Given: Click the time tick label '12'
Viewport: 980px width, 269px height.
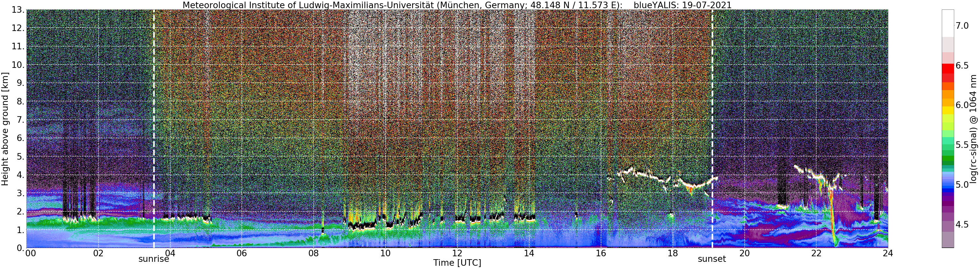Looking at the screenshot, I should coord(457,253).
